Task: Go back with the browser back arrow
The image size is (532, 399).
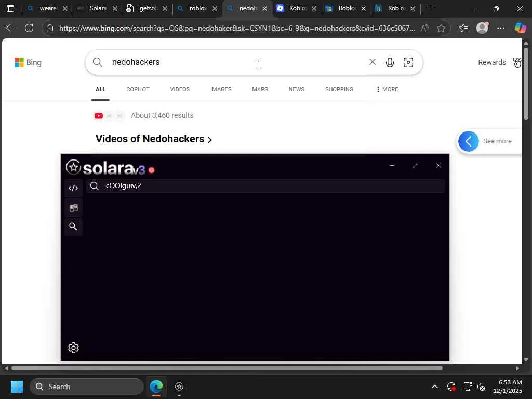Action: [x=10, y=28]
